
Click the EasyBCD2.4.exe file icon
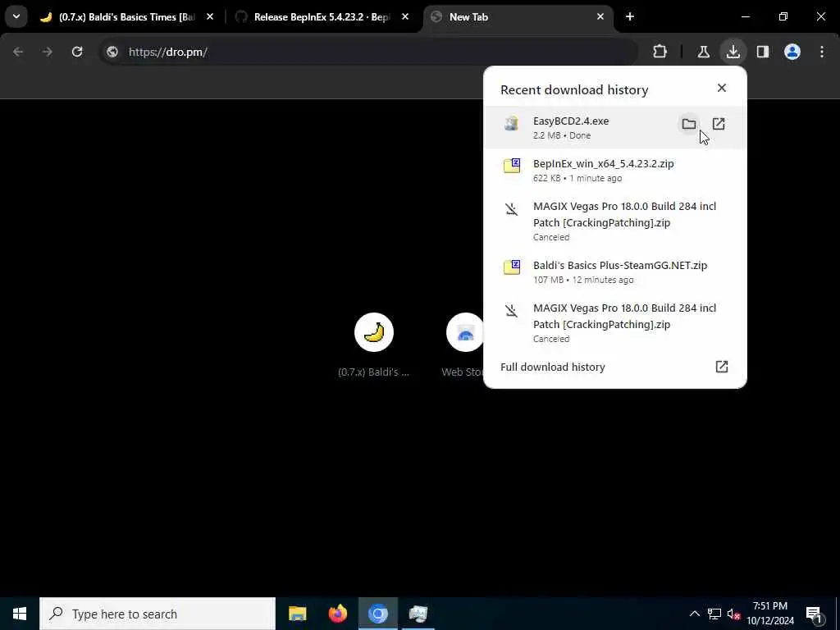(512, 124)
